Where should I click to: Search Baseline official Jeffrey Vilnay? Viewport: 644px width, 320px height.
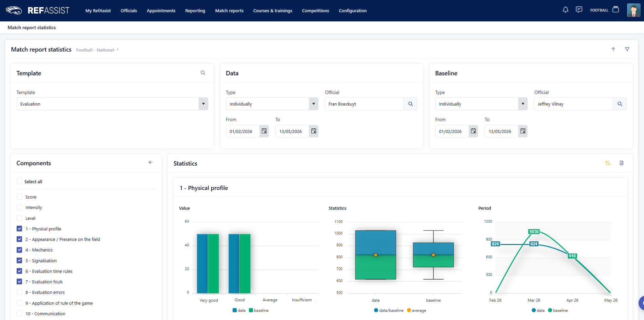pyautogui.click(x=620, y=104)
